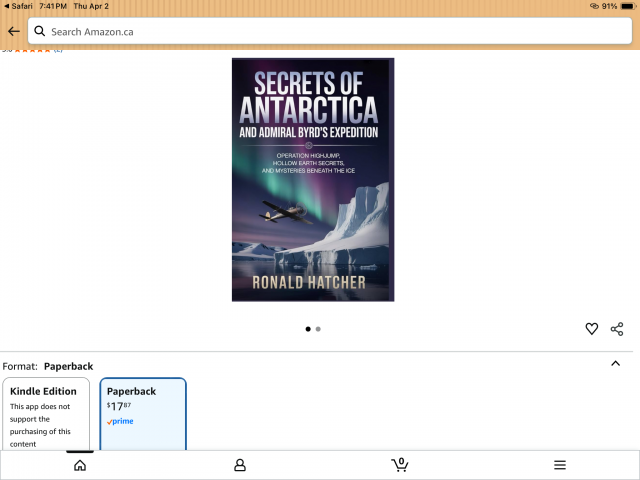Select the Kindle Edition format option
The height and width of the screenshot is (480, 640).
point(45,413)
